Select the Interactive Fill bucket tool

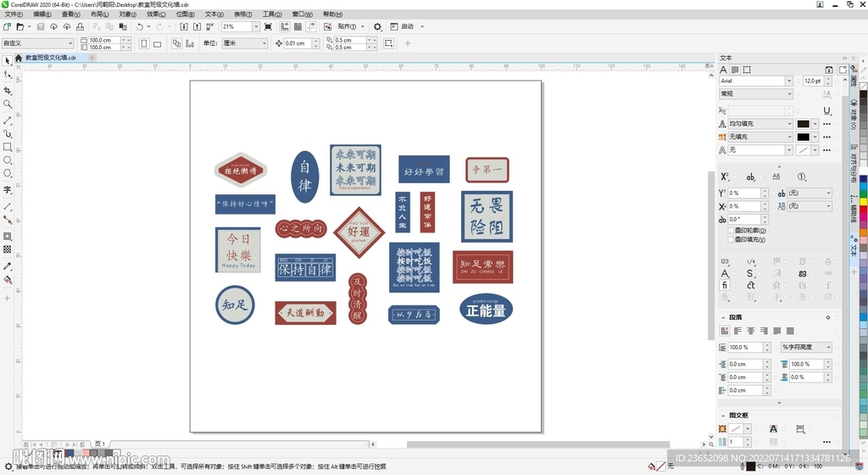point(7,280)
